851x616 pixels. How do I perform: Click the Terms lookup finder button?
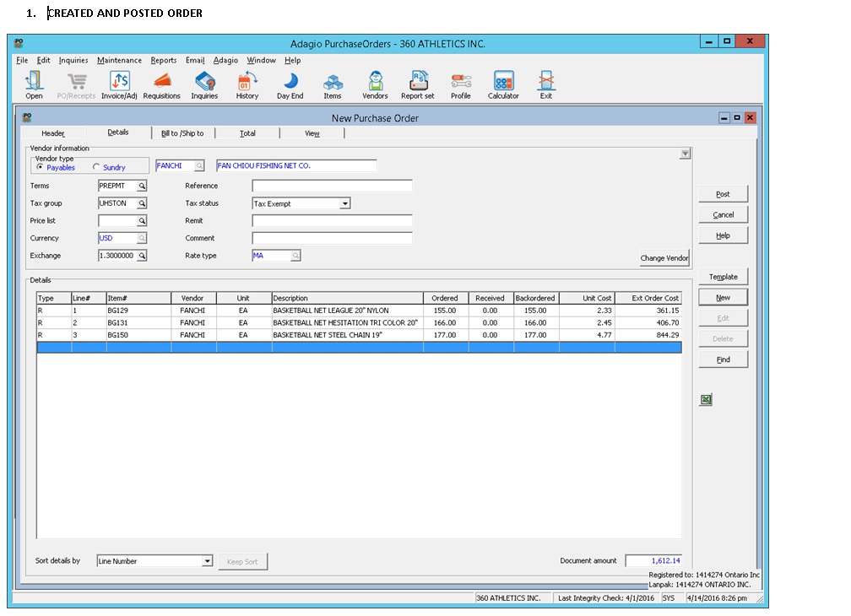pyautogui.click(x=143, y=186)
